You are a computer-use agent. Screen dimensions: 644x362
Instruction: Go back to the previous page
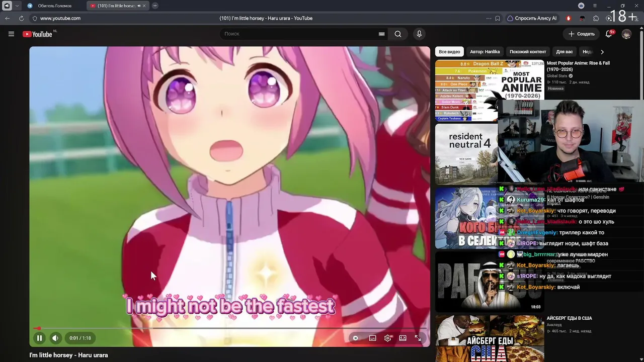click(7, 18)
